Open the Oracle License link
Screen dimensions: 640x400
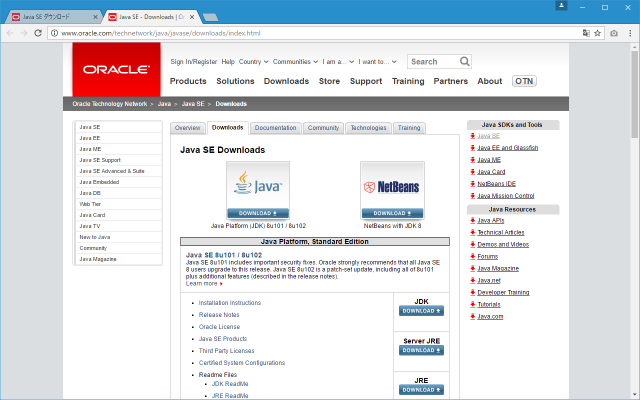click(x=220, y=327)
